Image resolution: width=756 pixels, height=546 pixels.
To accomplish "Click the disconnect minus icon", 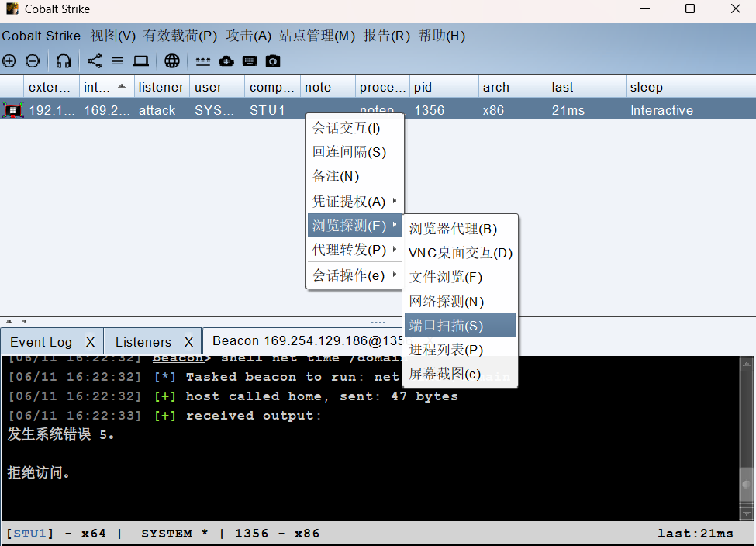I will [33, 60].
